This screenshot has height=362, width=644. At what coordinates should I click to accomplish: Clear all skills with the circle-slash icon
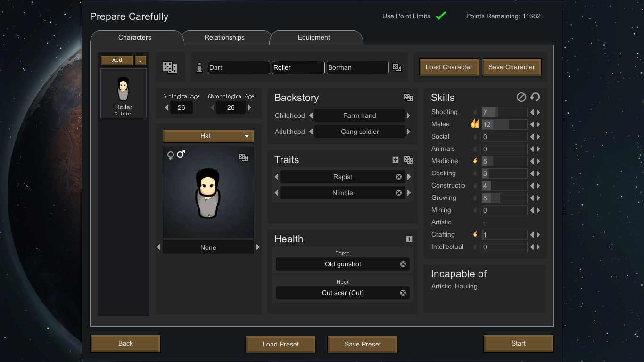pos(521,97)
